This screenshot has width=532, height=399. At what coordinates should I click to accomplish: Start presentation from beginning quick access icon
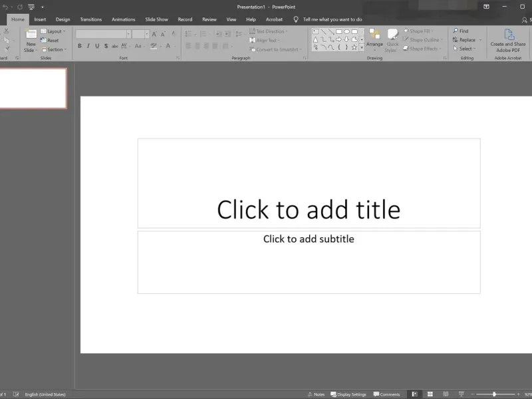(31, 7)
